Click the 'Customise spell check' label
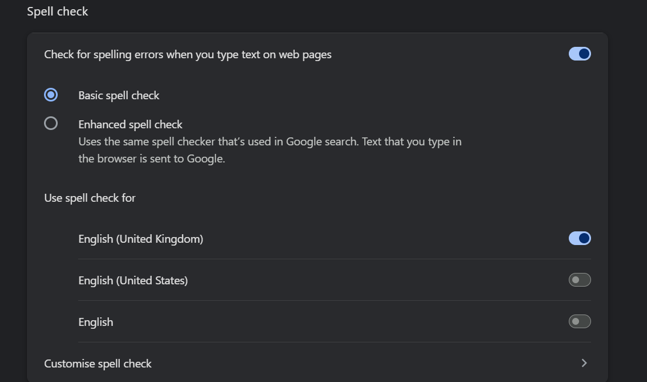647x382 pixels. click(x=98, y=363)
